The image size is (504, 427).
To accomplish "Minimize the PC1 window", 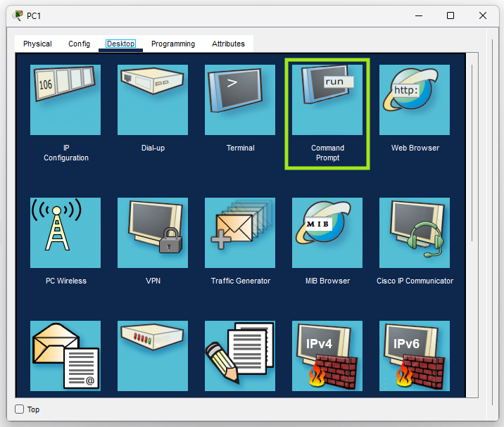I will [419, 15].
